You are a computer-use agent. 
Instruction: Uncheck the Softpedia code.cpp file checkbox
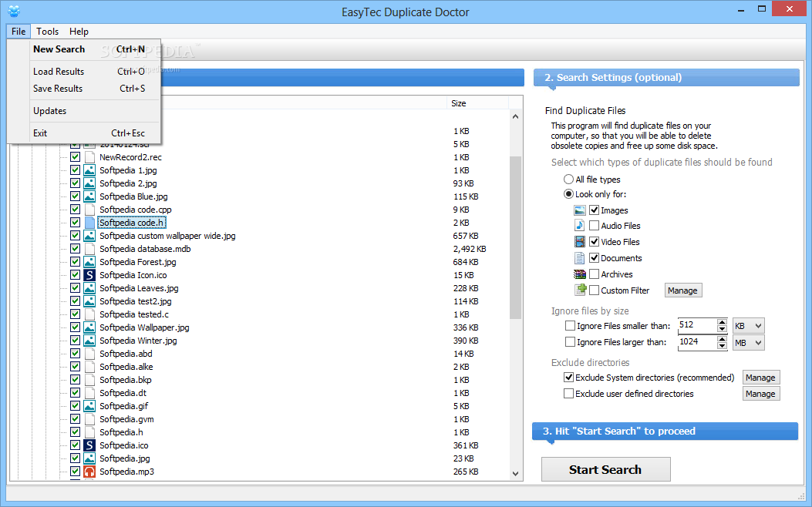75,210
